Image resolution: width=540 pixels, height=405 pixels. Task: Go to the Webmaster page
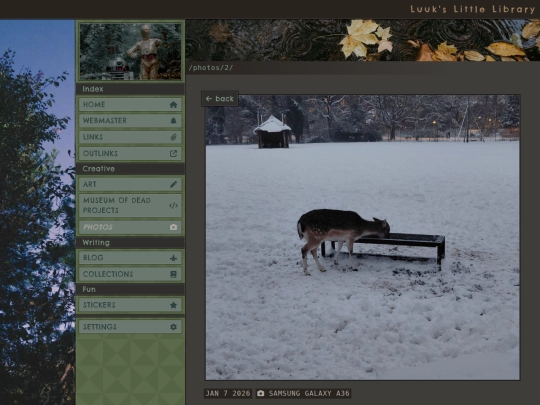130,121
